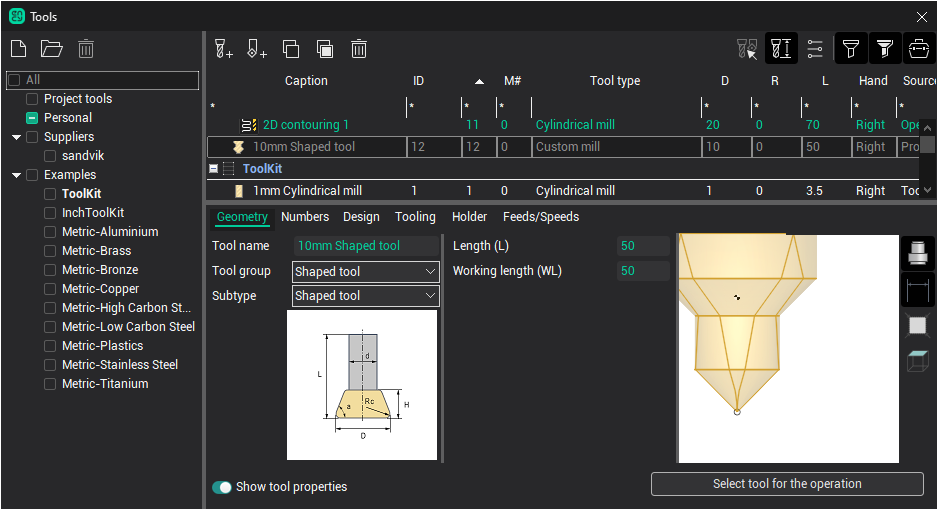
Task: Switch the preview to wireframe cube view
Action: [917, 362]
